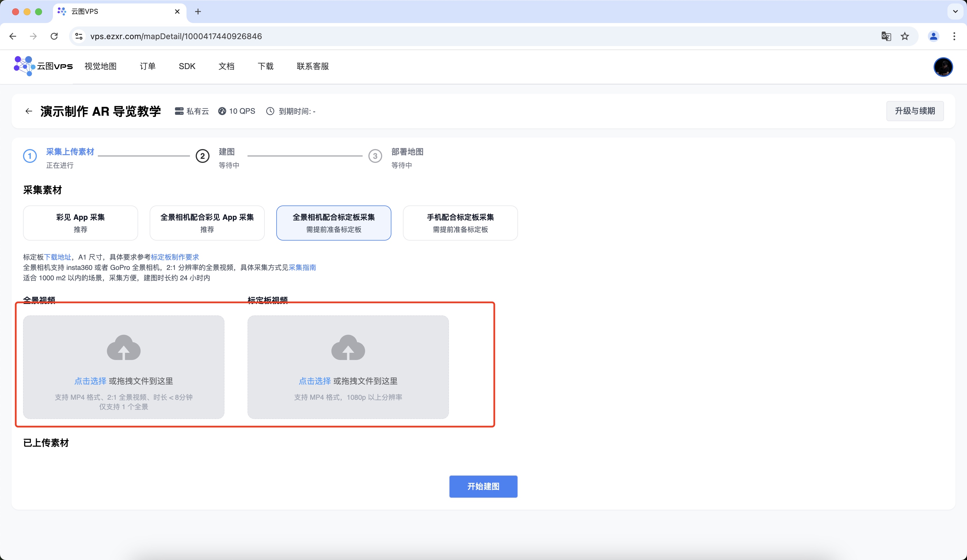
Task: Select 全景相机配合标定板采集 option
Action: 334,223
